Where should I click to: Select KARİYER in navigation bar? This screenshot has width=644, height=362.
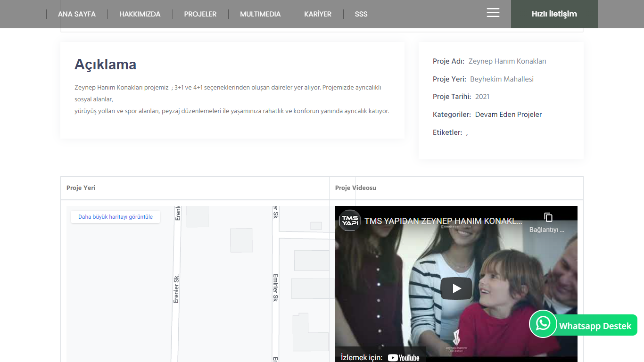[x=317, y=14]
